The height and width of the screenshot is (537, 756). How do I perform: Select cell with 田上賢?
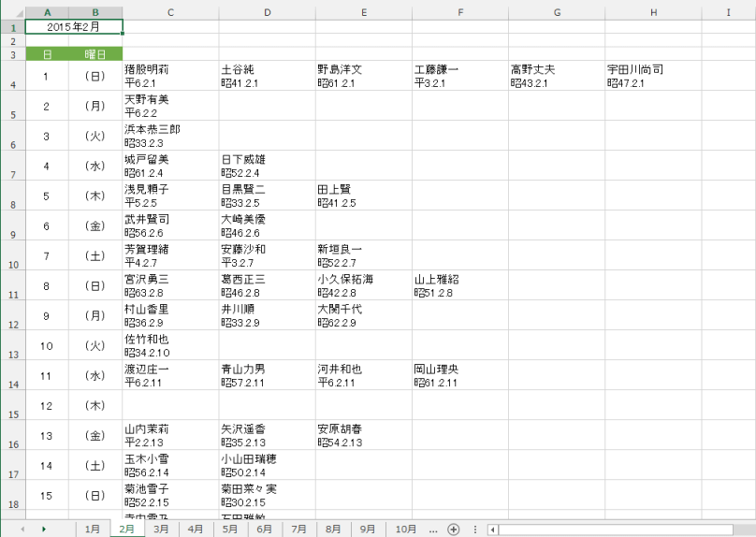[x=364, y=196]
